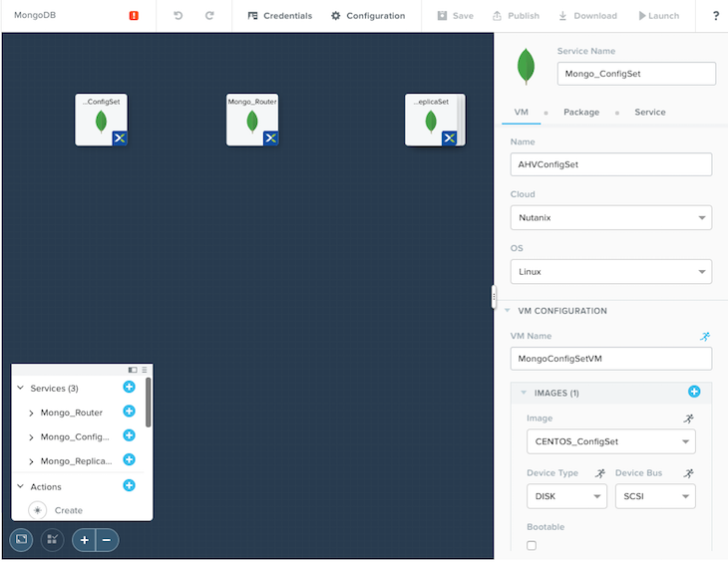The width and height of the screenshot is (728, 562).
Task: Launch the blueprint
Action: [659, 16]
